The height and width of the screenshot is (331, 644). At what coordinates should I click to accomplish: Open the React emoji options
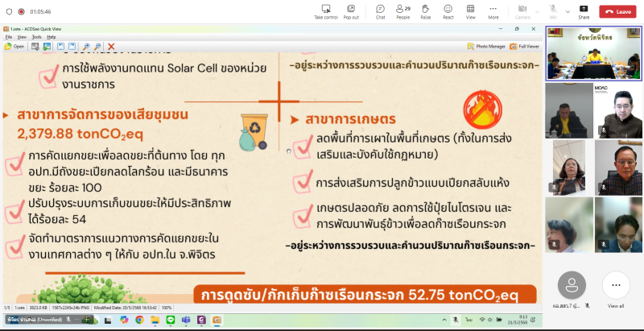[x=448, y=10]
